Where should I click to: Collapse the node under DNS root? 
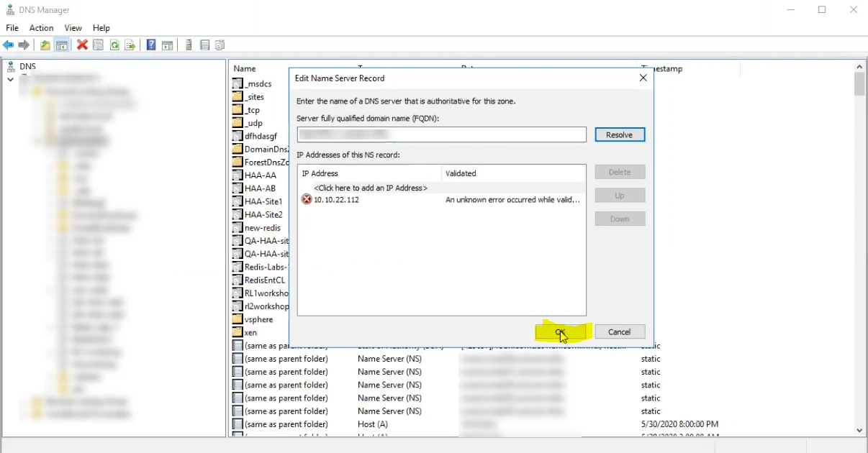point(11,79)
